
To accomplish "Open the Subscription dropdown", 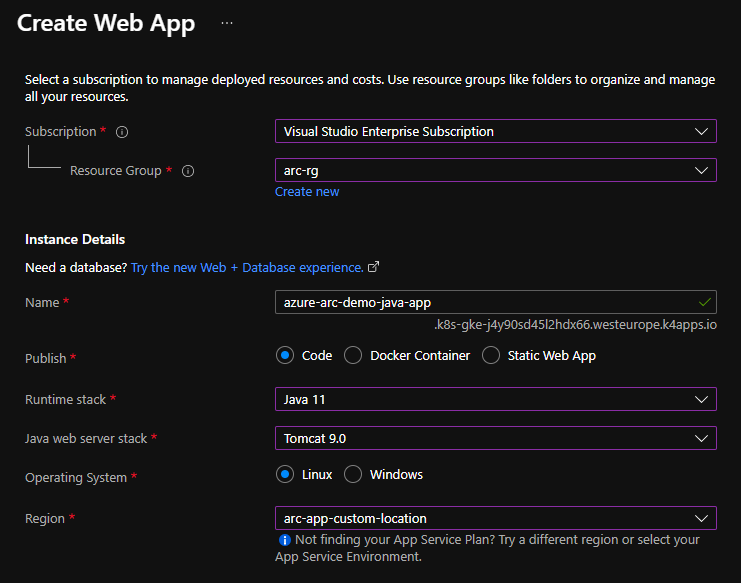I will click(x=496, y=131).
